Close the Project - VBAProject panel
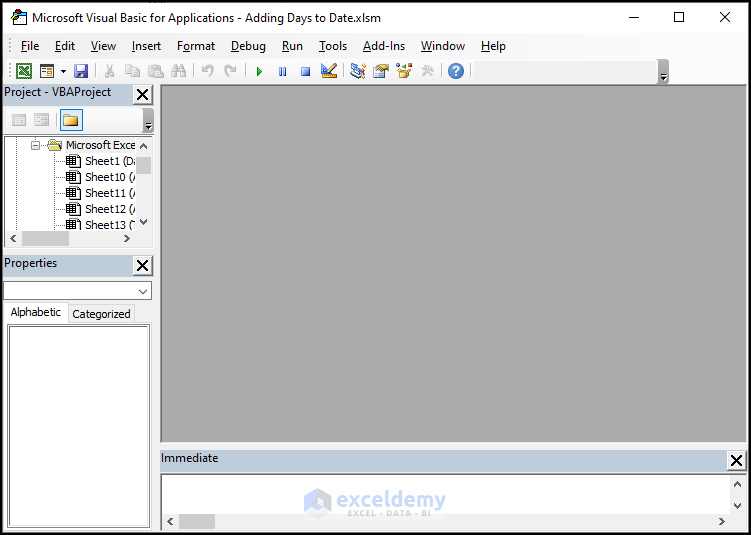The height and width of the screenshot is (535, 751). click(142, 95)
